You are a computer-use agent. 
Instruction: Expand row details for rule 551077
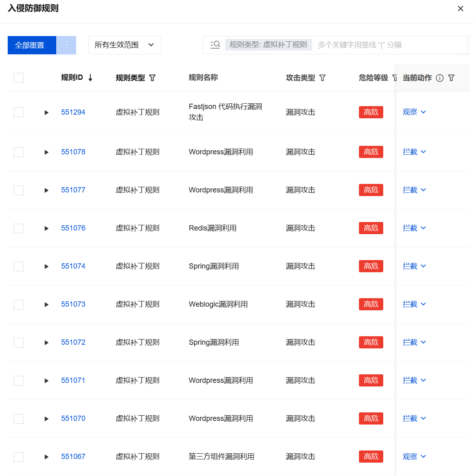pyautogui.click(x=46, y=190)
